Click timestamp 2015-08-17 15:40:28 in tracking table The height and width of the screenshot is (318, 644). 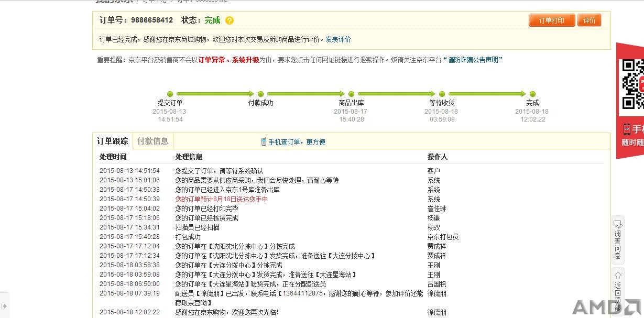(x=129, y=237)
